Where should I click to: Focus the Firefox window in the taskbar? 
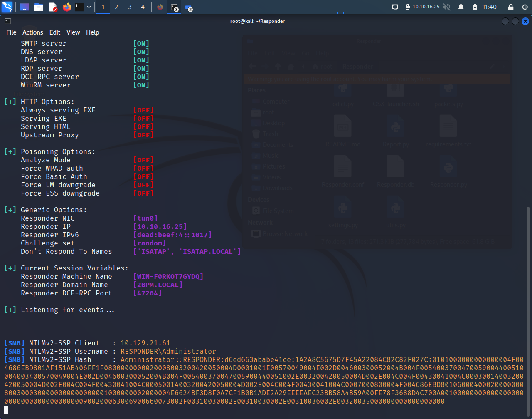coord(160,7)
